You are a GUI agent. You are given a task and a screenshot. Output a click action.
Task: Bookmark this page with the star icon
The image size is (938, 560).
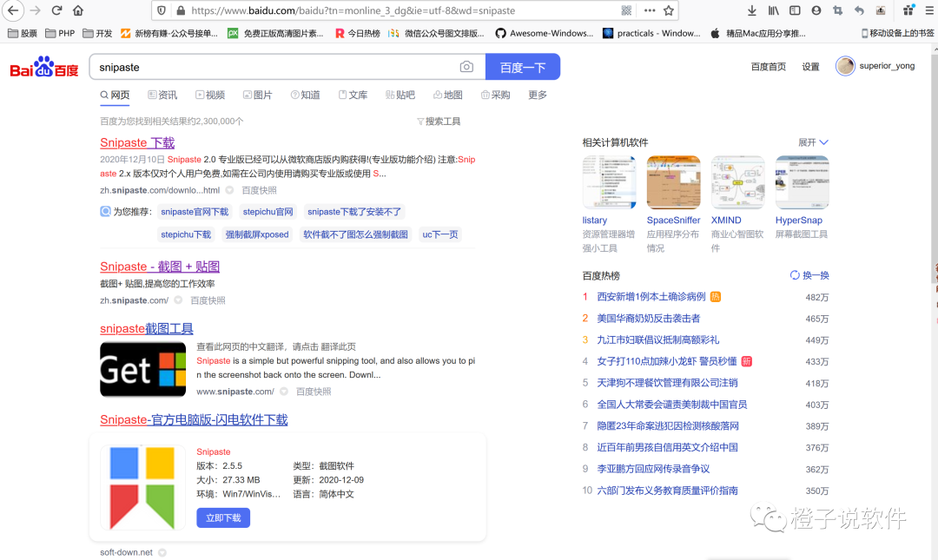[669, 10]
